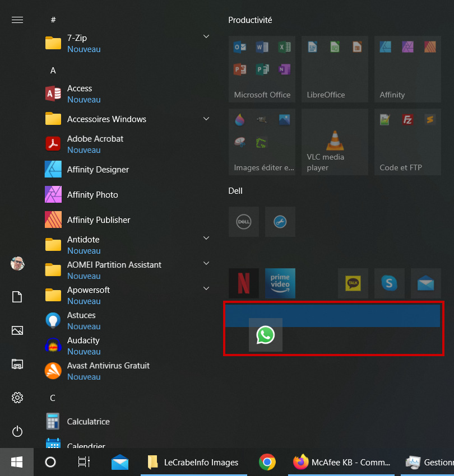454x476 pixels.
Task: Open Calculatrice app
Action: [128, 421]
